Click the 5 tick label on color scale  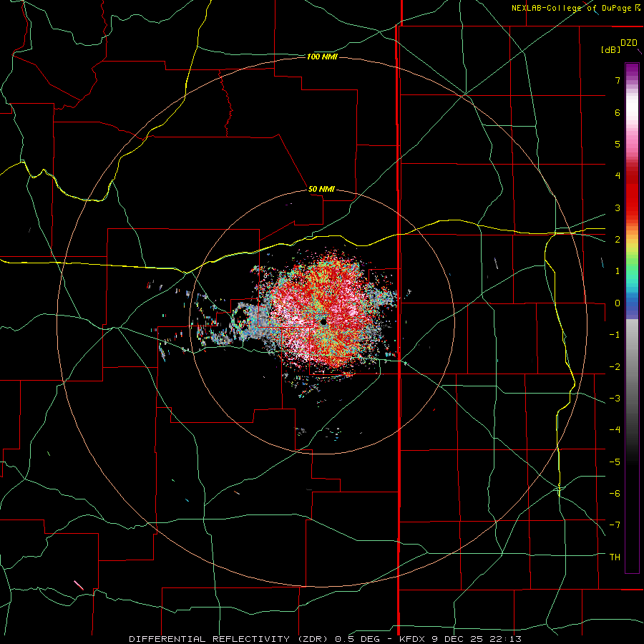(618, 144)
